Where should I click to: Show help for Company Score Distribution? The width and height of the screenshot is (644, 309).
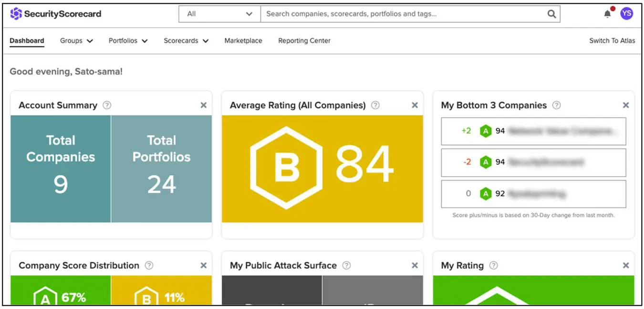pos(149,265)
